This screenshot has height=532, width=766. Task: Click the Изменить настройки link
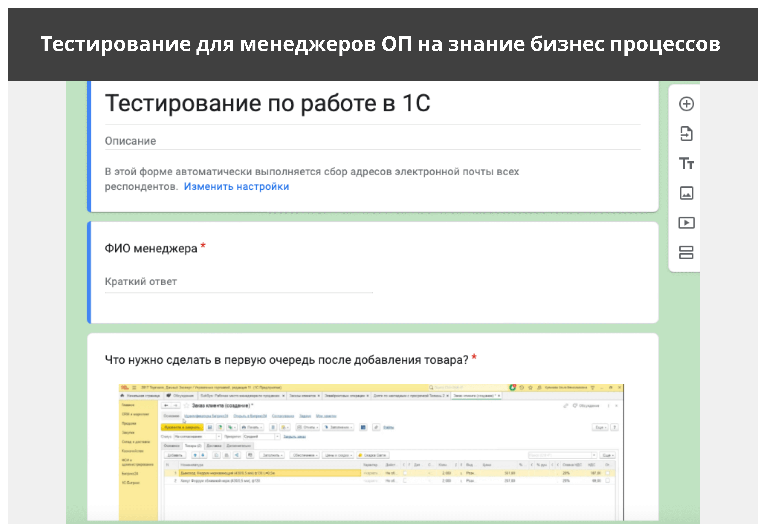point(236,187)
